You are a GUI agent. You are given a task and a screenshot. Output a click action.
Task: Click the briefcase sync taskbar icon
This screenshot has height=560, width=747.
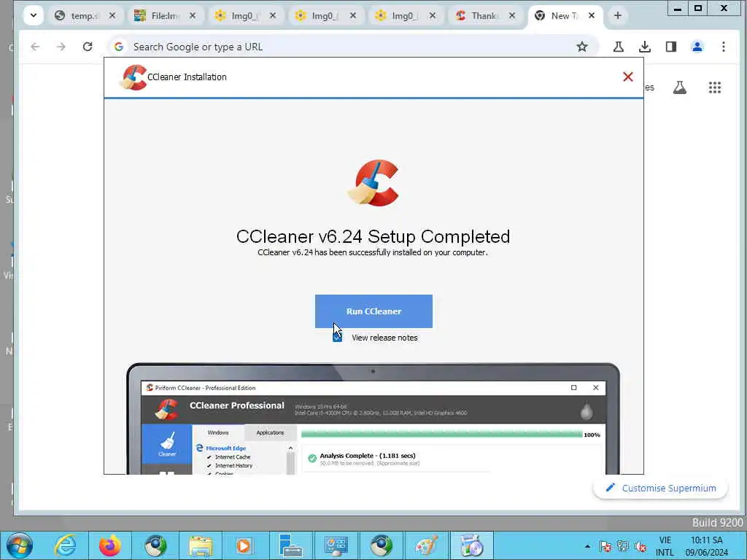(290, 545)
